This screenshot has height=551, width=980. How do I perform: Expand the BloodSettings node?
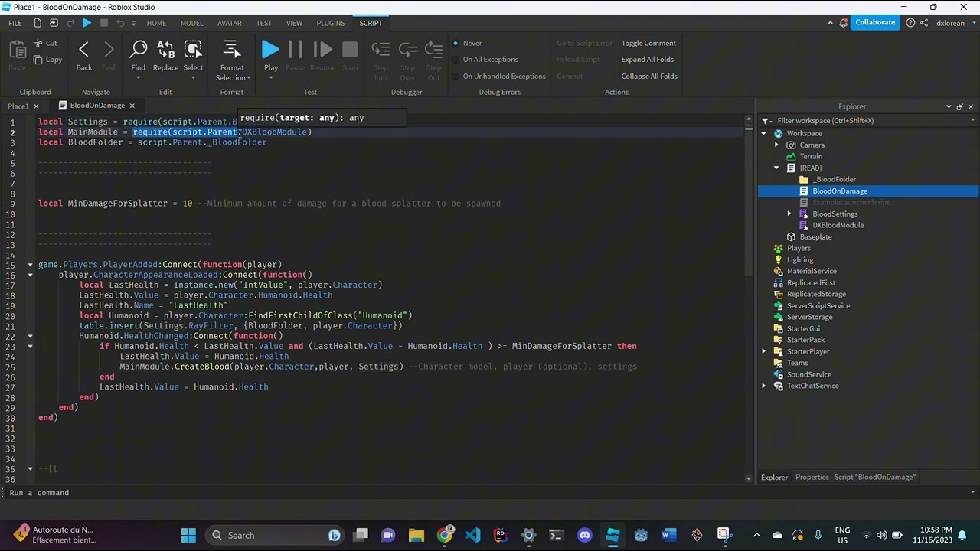tap(789, 214)
